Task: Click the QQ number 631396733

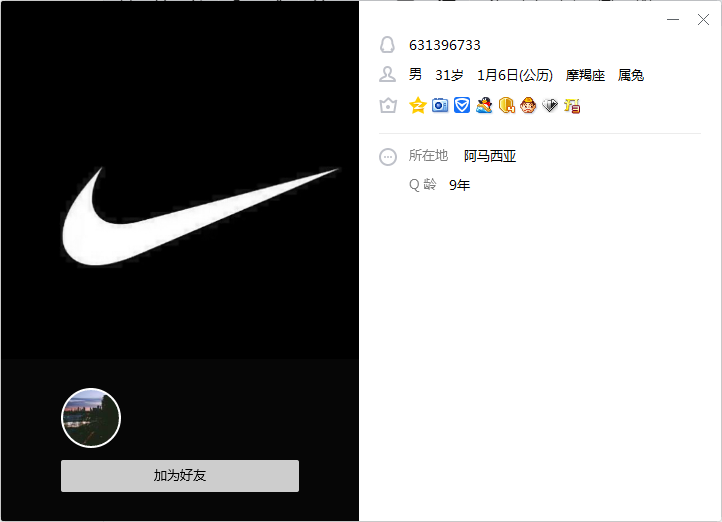Action: point(444,45)
